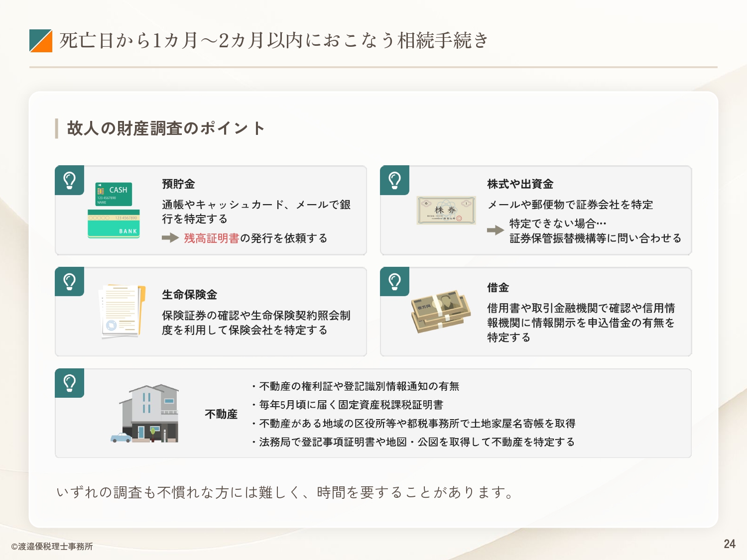Screen dimensions: 747x560
Task: Click the red 残高証明書 text
Action: pyautogui.click(x=212, y=238)
